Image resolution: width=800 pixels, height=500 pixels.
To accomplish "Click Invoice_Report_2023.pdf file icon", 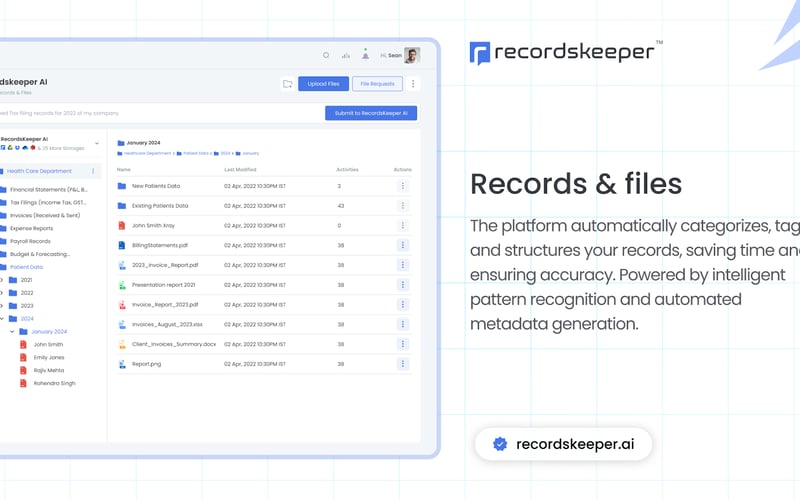I will (122, 305).
